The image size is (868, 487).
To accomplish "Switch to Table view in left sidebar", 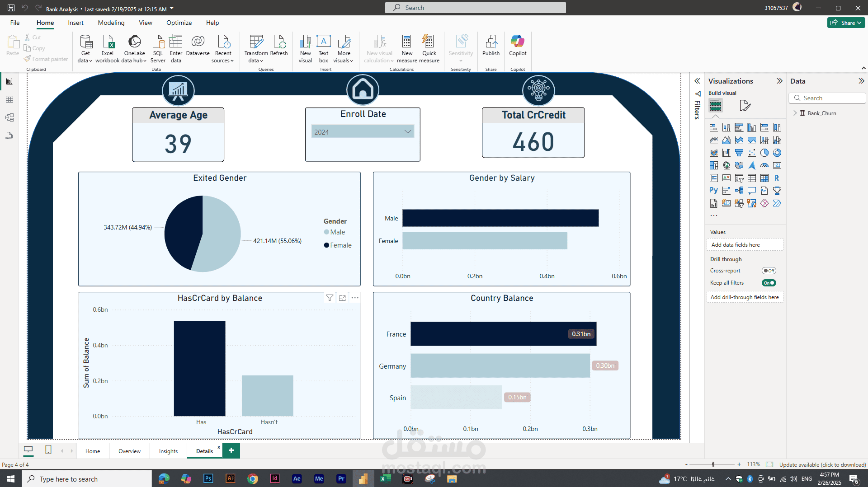I will (x=9, y=99).
